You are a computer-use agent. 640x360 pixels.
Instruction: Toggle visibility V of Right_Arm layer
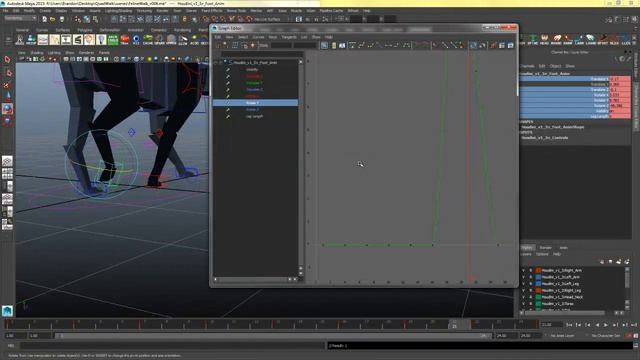524,270
